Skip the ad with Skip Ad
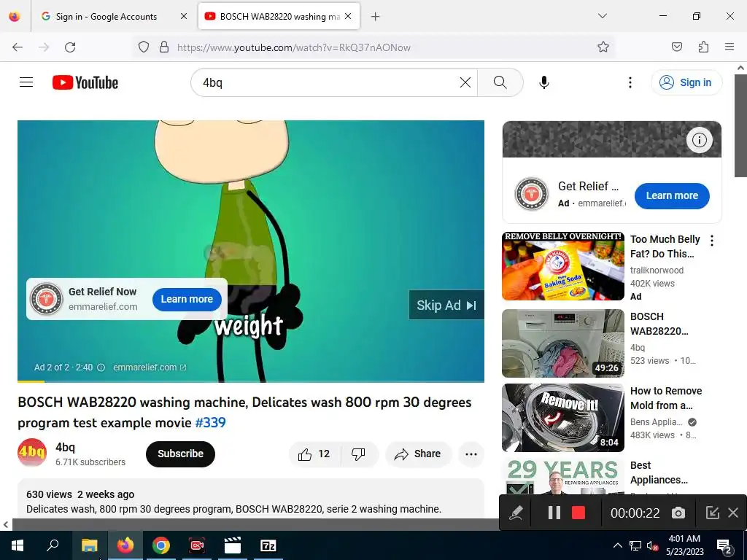The image size is (747, 560). tap(446, 306)
